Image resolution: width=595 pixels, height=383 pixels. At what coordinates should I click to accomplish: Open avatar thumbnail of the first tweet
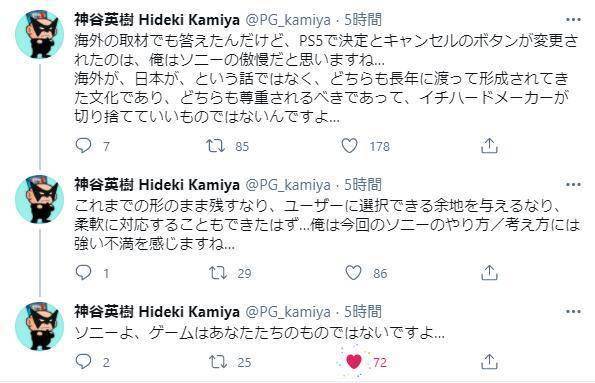coord(39,34)
